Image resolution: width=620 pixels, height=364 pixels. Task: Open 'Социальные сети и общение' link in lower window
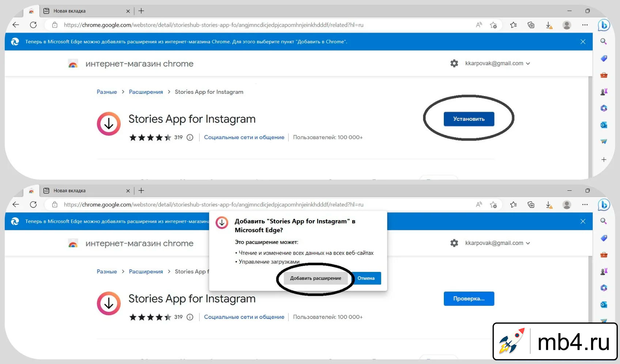click(x=244, y=317)
